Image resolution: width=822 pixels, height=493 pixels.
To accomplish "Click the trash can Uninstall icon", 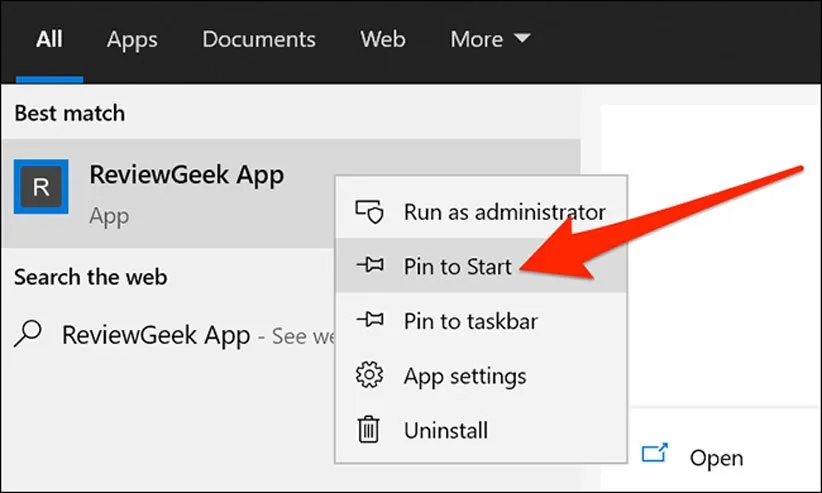I will tap(370, 430).
